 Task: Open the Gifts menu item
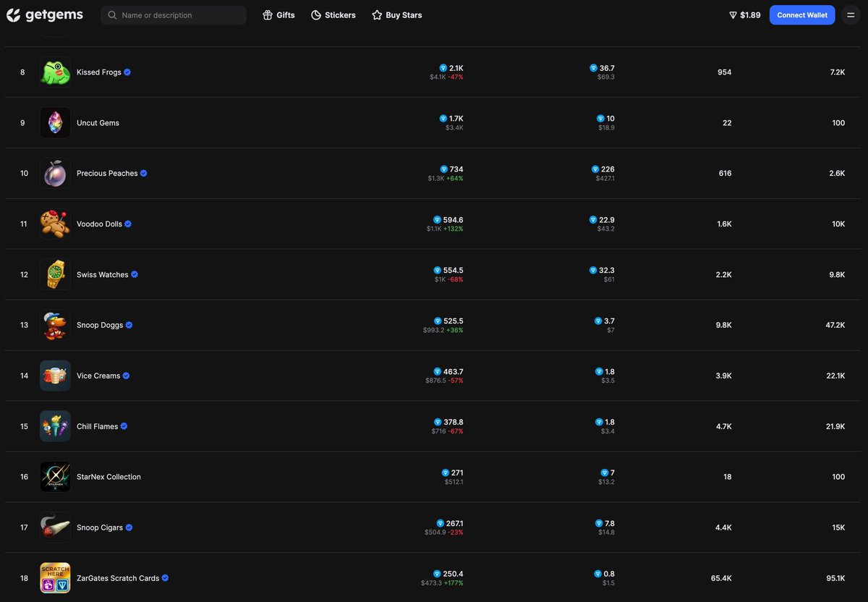(278, 15)
